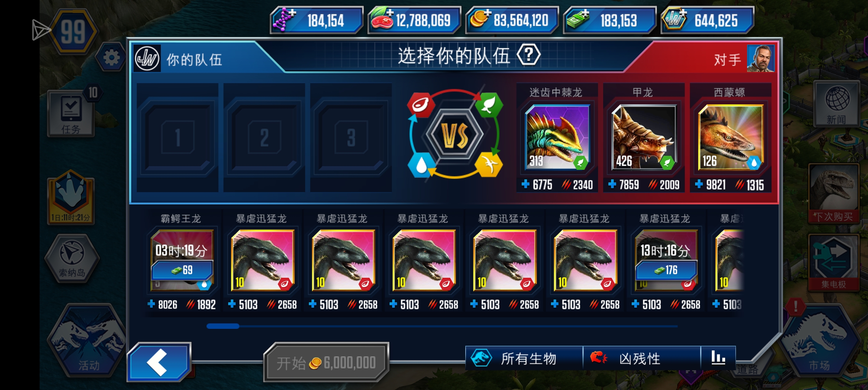Click the creature list horizontal scrollbar

(x=442, y=326)
